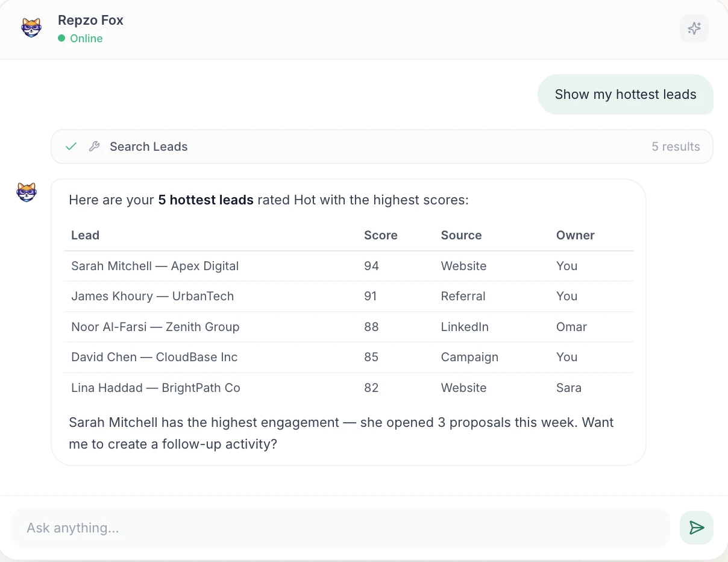This screenshot has width=728, height=562.
Task: Click owner You in David Chen row
Action: 566,357
